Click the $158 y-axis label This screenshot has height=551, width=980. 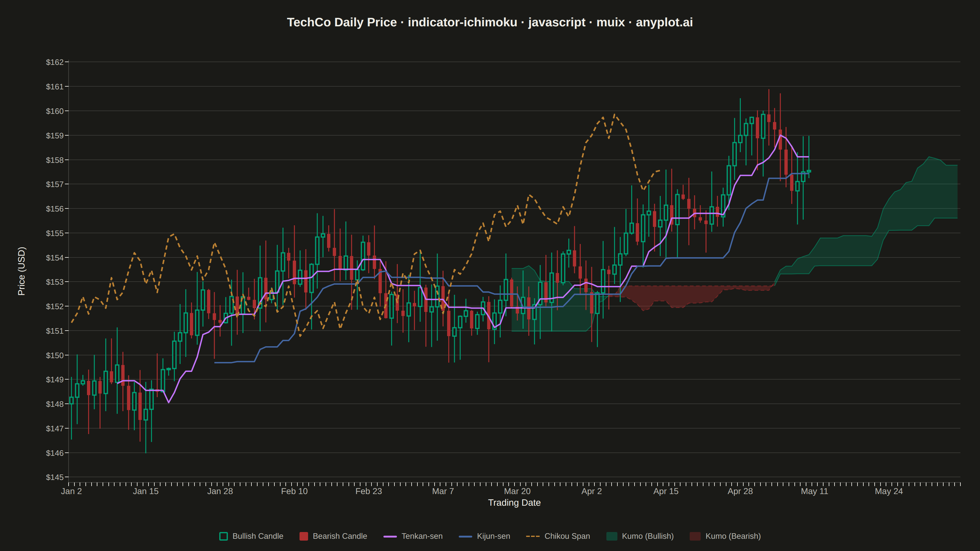click(x=55, y=160)
